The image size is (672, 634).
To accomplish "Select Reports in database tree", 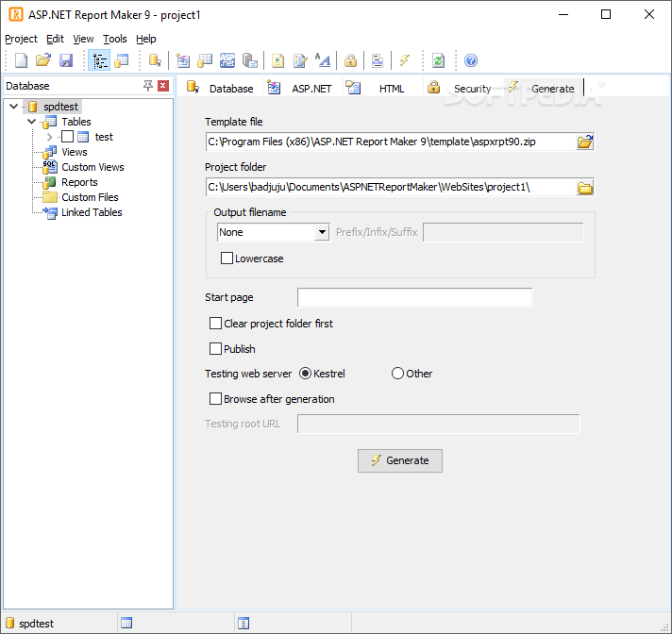I will point(79,182).
